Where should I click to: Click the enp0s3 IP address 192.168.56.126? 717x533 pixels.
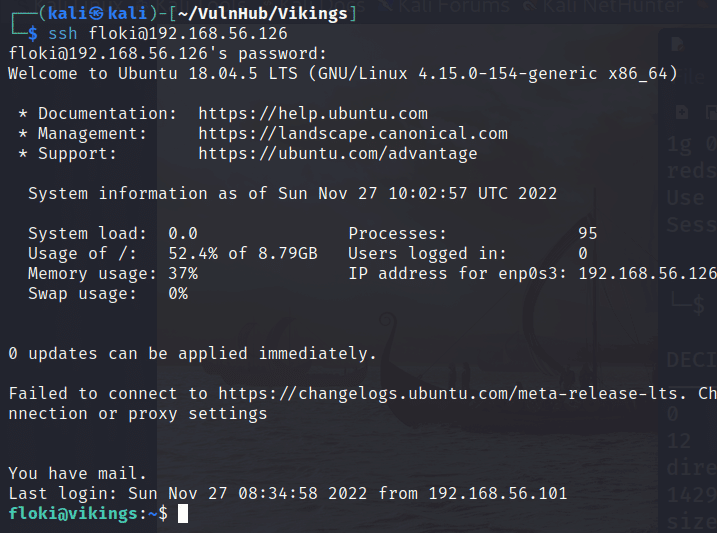[647, 274]
